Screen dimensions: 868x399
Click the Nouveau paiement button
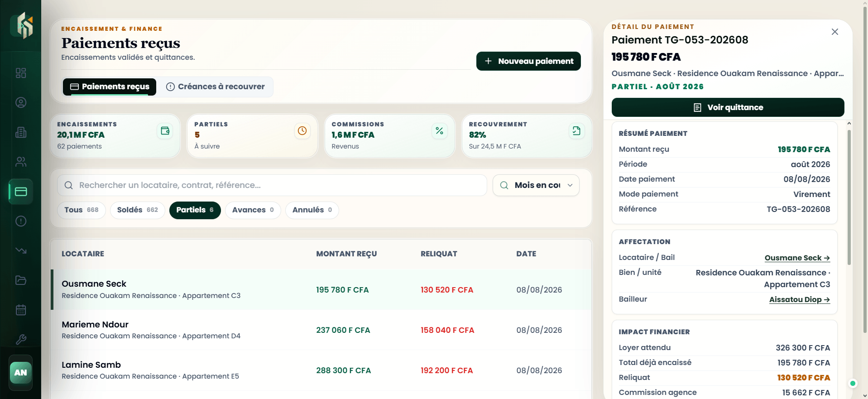click(528, 61)
